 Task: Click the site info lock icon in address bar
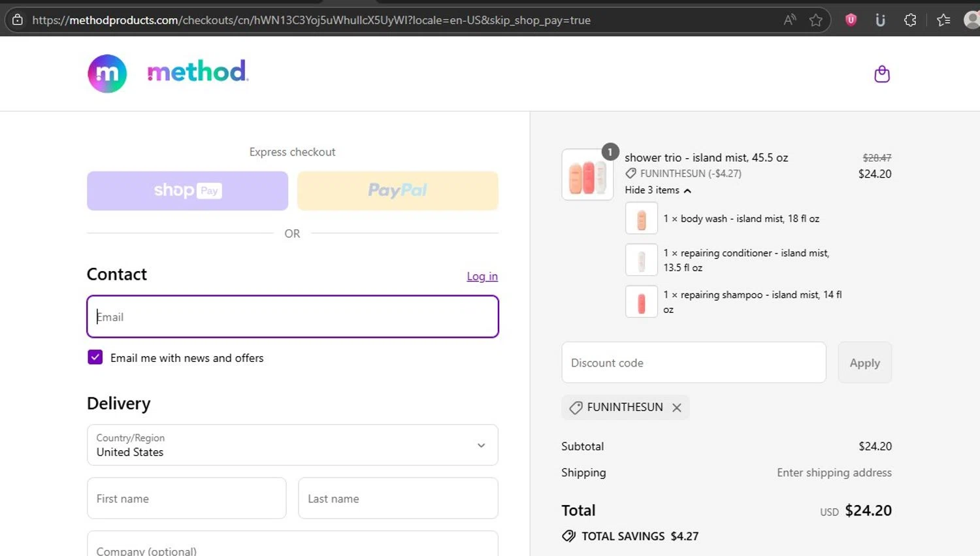18,20
